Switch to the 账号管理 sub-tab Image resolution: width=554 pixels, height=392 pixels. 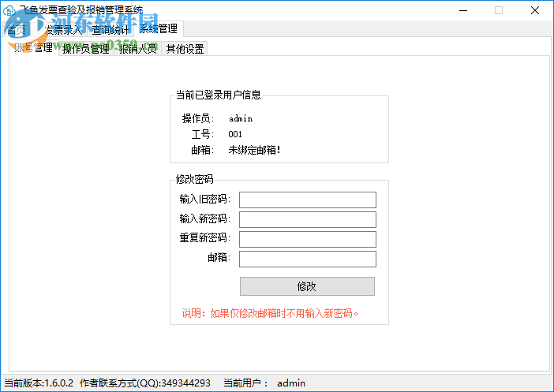(34, 47)
